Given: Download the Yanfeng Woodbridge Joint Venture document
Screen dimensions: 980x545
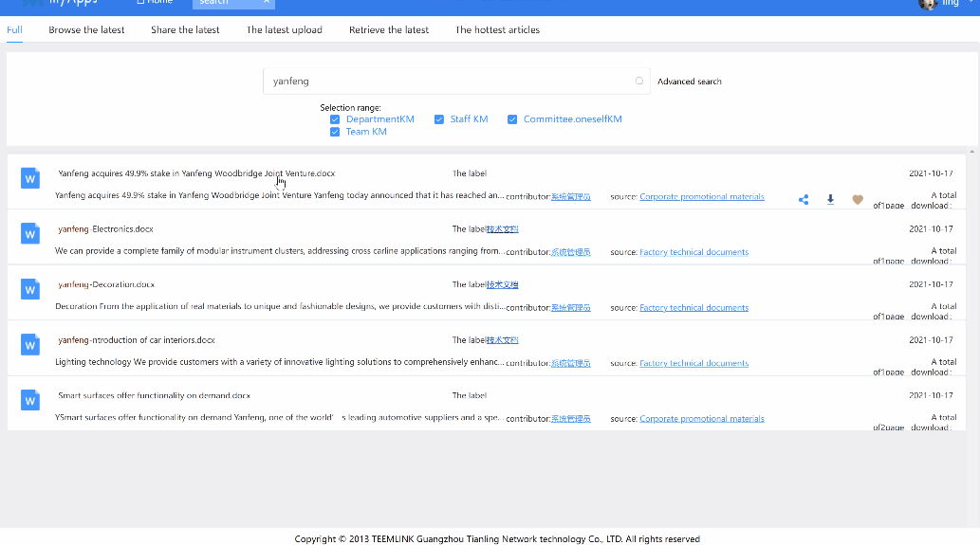Looking at the screenshot, I should click(x=830, y=199).
